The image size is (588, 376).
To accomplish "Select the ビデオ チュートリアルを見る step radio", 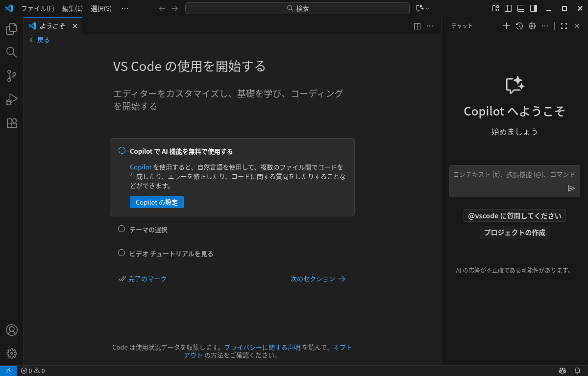I will [122, 253].
